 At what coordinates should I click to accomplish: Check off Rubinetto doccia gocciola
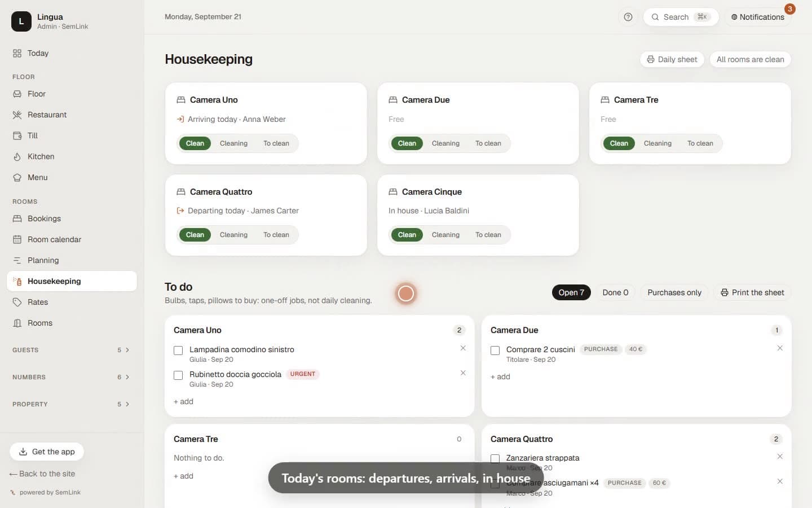(178, 375)
